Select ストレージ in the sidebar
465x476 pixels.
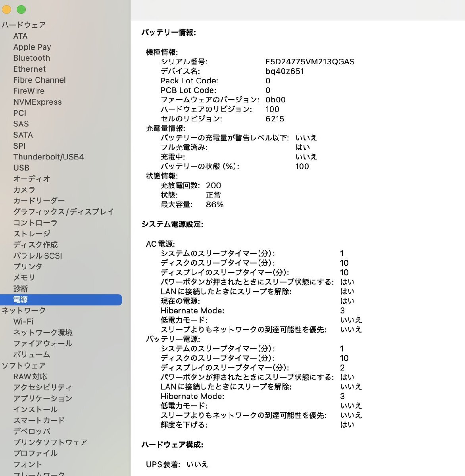point(32,234)
